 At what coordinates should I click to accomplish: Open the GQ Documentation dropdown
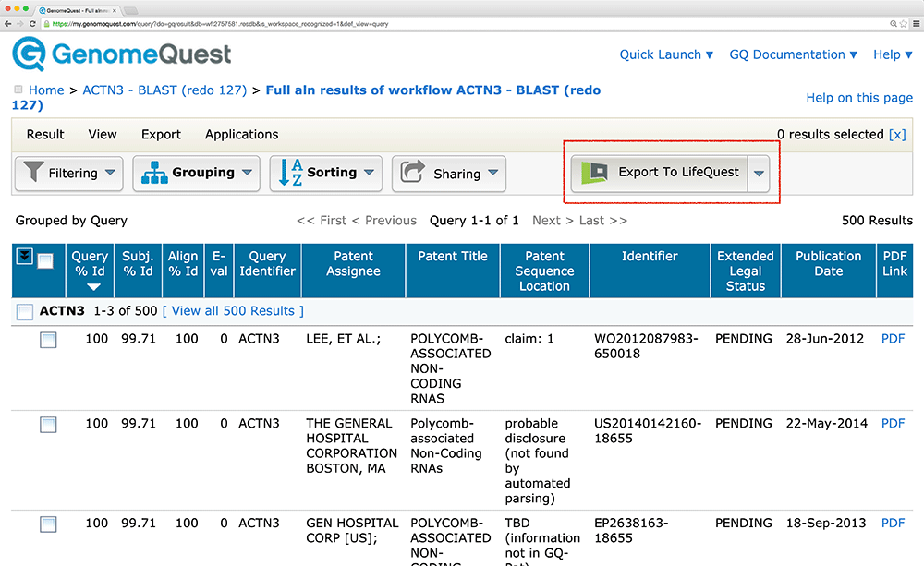pos(793,54)
